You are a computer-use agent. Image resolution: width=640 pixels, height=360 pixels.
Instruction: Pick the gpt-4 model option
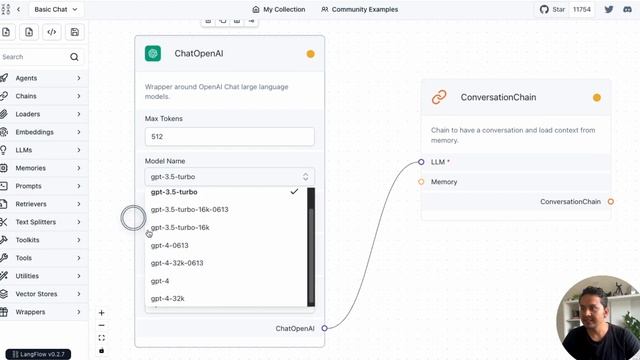click(226, 281)
